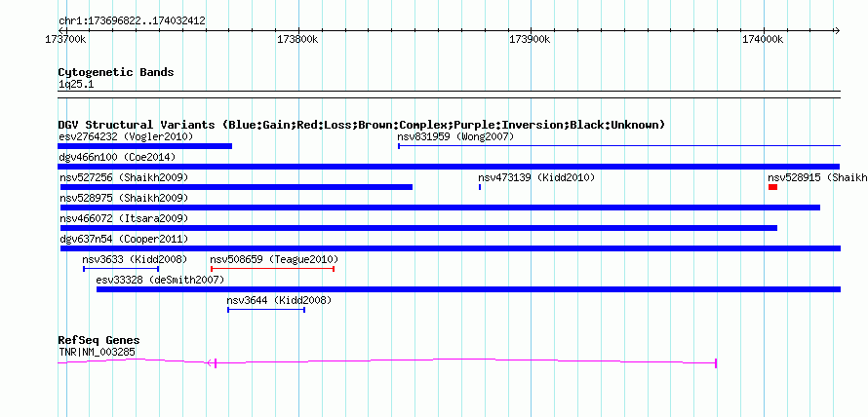Image resolution: width=868 pixels, height=417 pixels.
Task: Click the Cytogenetic Bands track heading
Action: tap(116, 72)
